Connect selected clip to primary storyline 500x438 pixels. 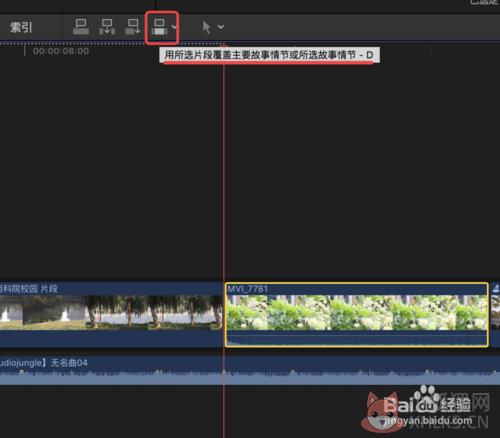pos(81,27)
